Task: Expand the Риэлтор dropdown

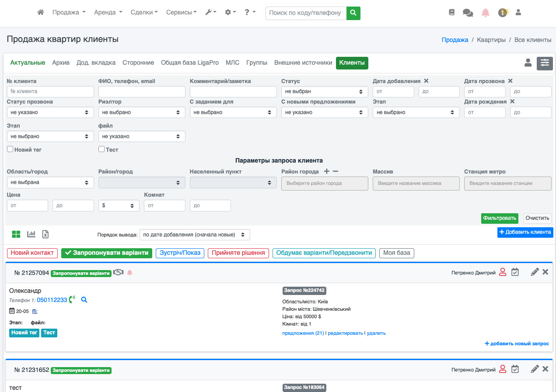Action: 142,112
